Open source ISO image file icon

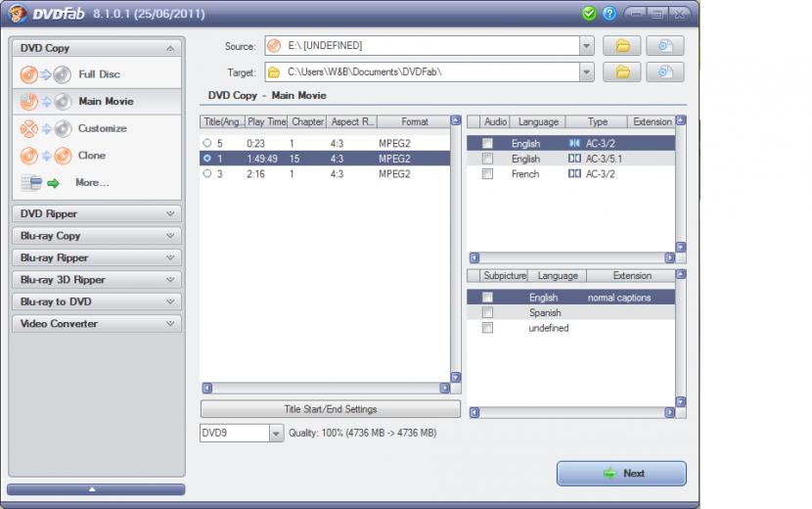click(665, 46)
